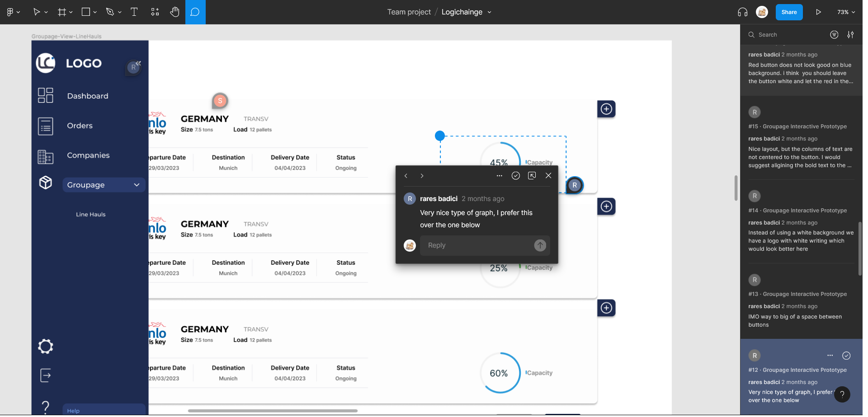
Task: Open the ellipsis menu in comment popup
Action: pos(500,176)
